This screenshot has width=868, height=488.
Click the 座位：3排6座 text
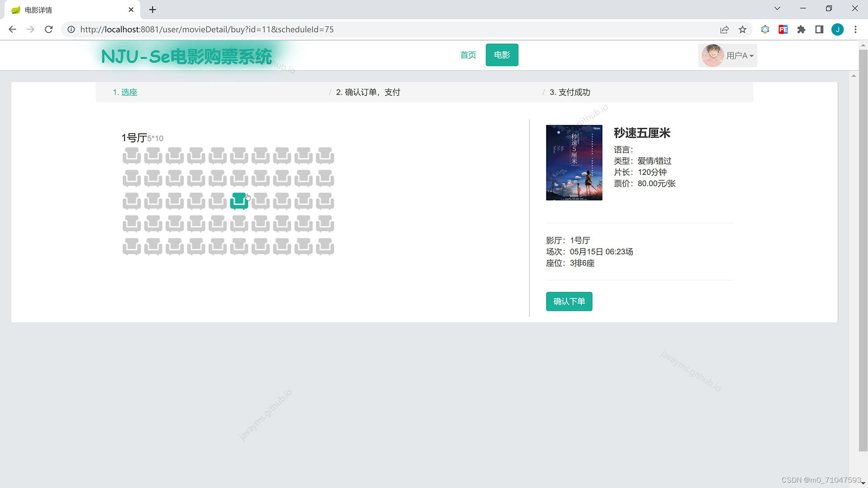pyautogui.click(x=570, y=263)
